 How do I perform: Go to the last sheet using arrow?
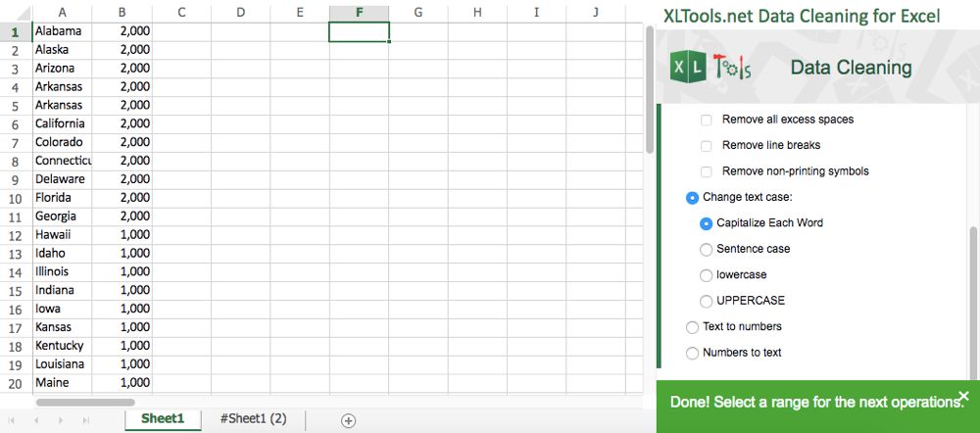pyautogui.click(x=86, y=420)
